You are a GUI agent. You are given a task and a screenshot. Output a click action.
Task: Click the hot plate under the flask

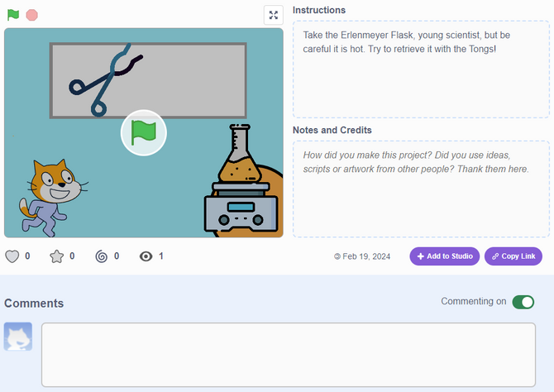241,207
